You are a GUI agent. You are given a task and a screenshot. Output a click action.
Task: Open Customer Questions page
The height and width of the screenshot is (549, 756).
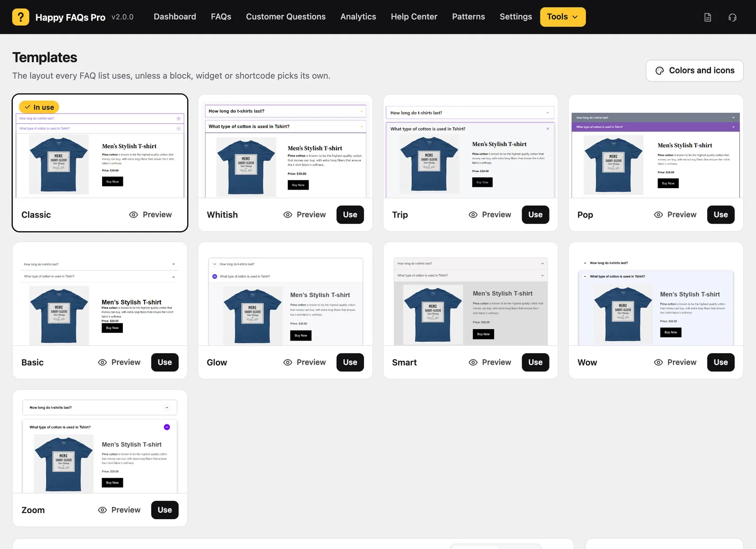[x=286, y=17]
